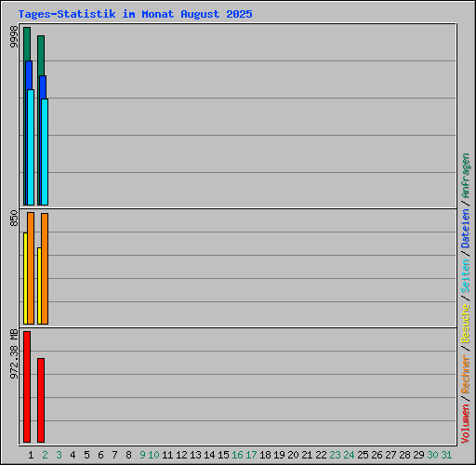The height and width of the screenshot is (465, 476).
Task: Click day 12 on the x-axis
Action: (x=181, y=455)
